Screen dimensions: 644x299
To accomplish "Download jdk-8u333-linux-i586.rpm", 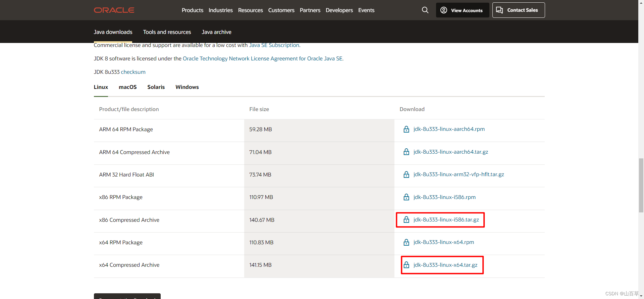I will [x=444, y=197].
